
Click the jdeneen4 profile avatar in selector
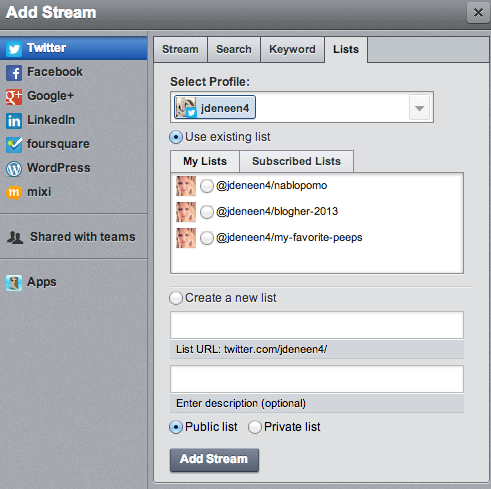click(186, 108)
